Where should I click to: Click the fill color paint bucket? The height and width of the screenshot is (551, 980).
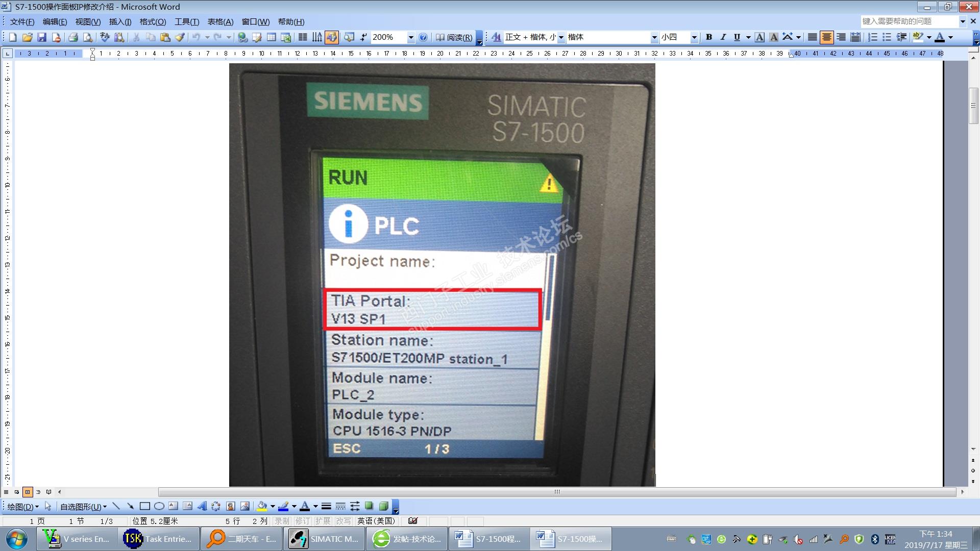click(x=262, y=506)
